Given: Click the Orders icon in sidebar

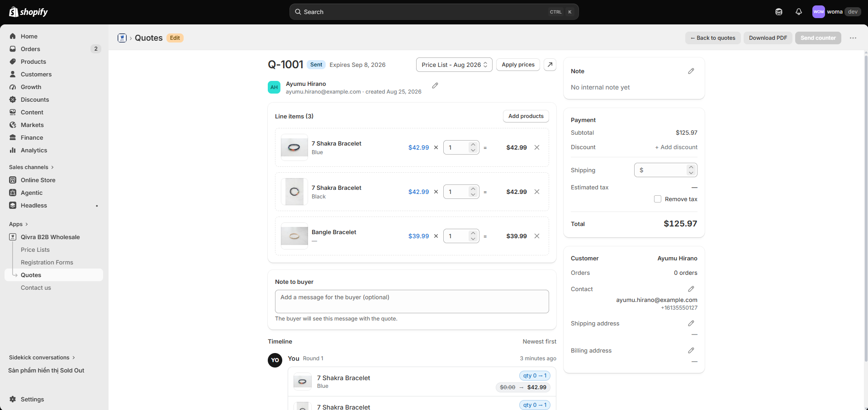Looking at the screenshot, I should 13,49.
